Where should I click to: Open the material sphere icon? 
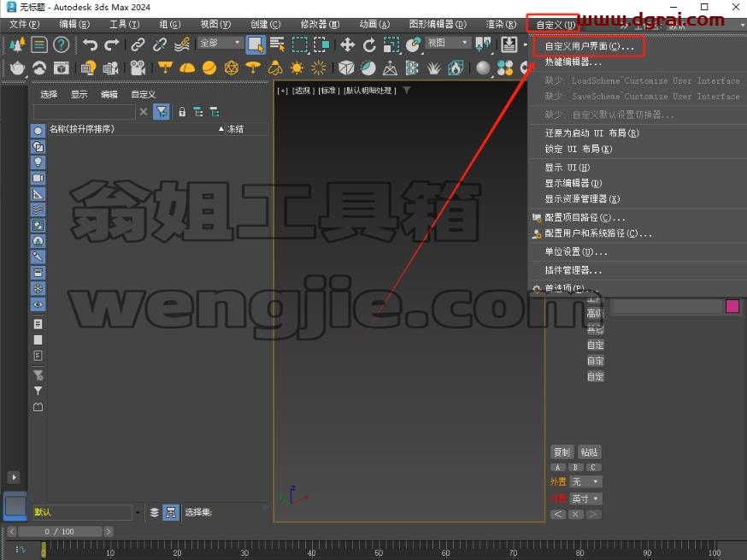[x=483, y=68]
